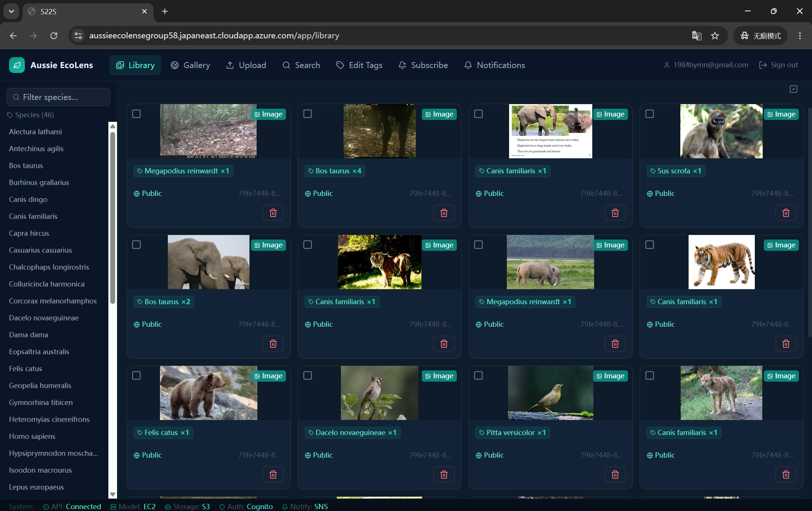The width and height of the screenshot is (812, 511).
Task: Click the Pitta versicolor ×1 tag
Action: [512, 432]
